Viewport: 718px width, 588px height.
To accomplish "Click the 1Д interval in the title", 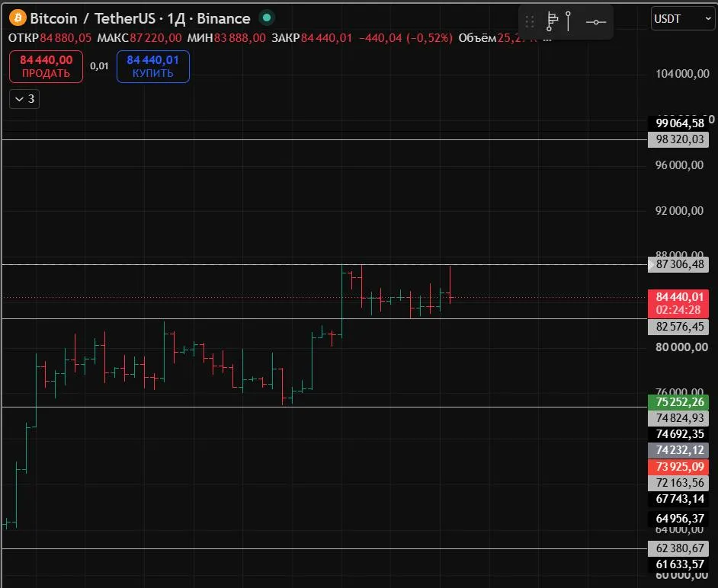I will pos(176,18).
